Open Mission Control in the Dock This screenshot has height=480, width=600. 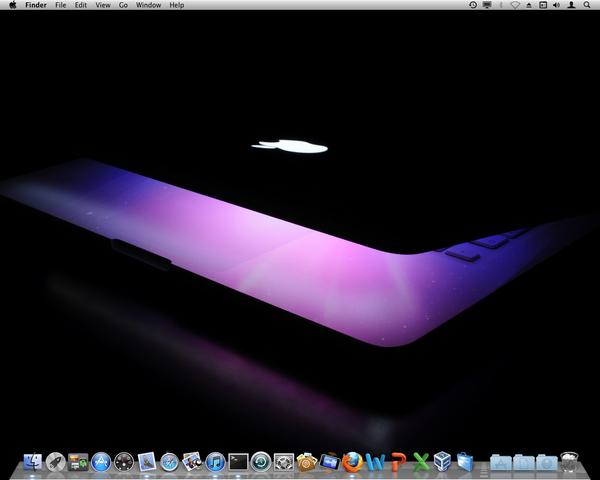(x=78, y=462)
